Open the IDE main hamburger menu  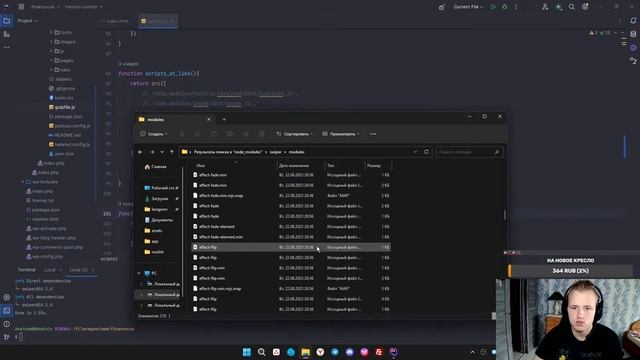click(21, 7)
